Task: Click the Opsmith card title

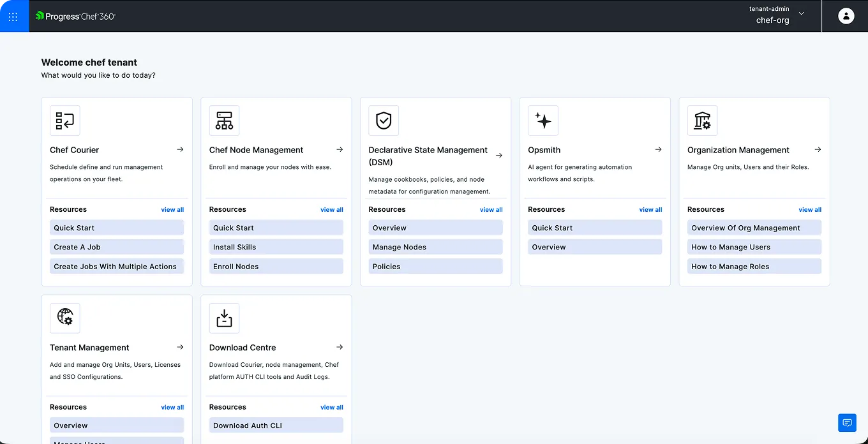Action: tap(544, 150)
